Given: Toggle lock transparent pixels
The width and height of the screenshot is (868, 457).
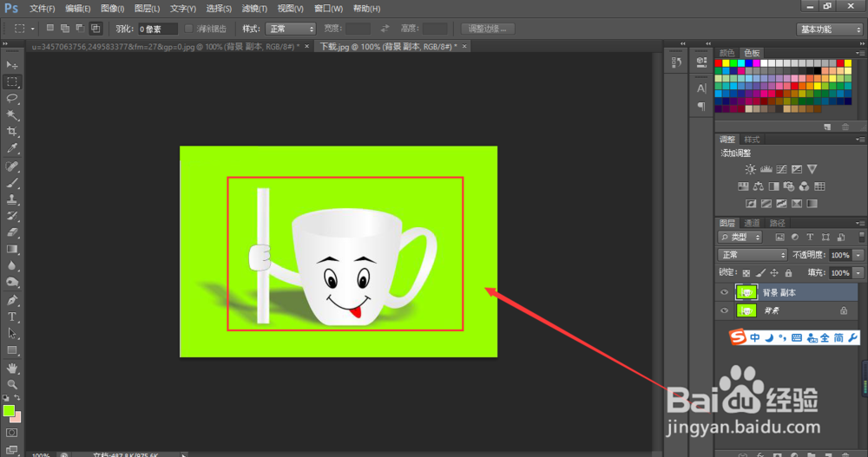Looking at the screenshot, I should click(x=746, y=273).
